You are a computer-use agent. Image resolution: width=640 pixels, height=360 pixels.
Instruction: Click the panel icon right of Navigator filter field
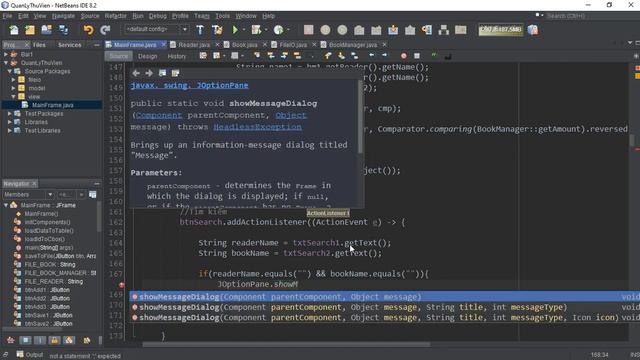(93, 195)
